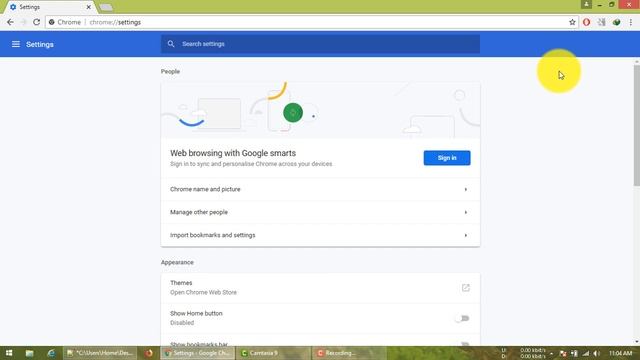Click the network signal tray icon
640x360 pixels.
586,353
